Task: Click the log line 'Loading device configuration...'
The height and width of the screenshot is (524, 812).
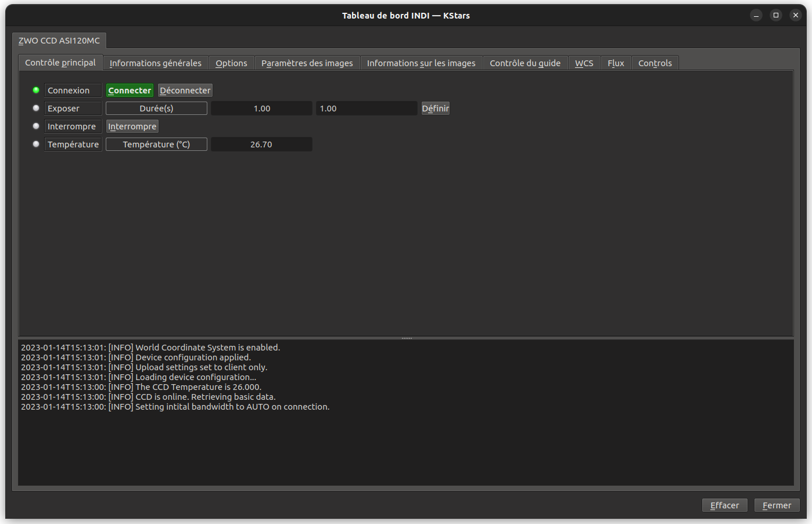Action: tap(138, 377)
